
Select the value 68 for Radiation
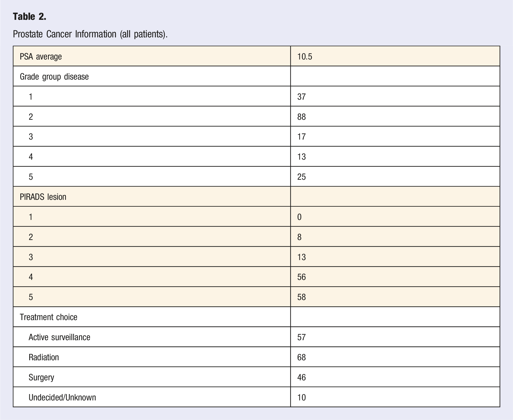tap(301, 357)
